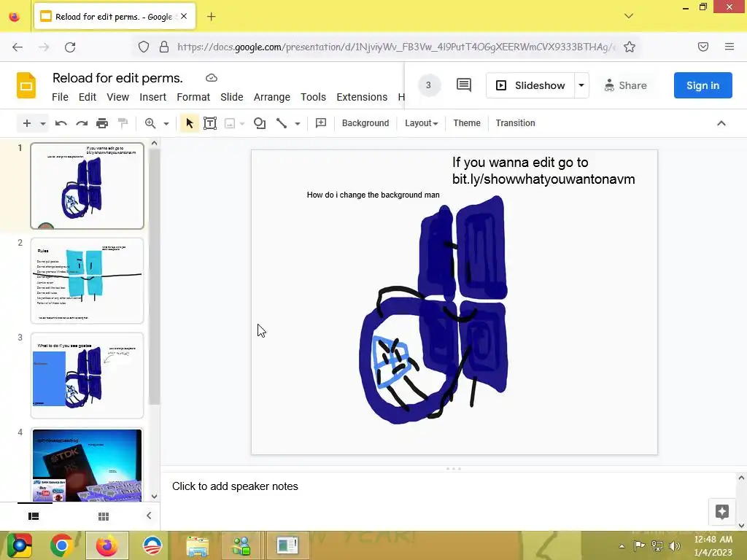Click the new slide plus icon
747x560 pixels.
tap(27, 123)
